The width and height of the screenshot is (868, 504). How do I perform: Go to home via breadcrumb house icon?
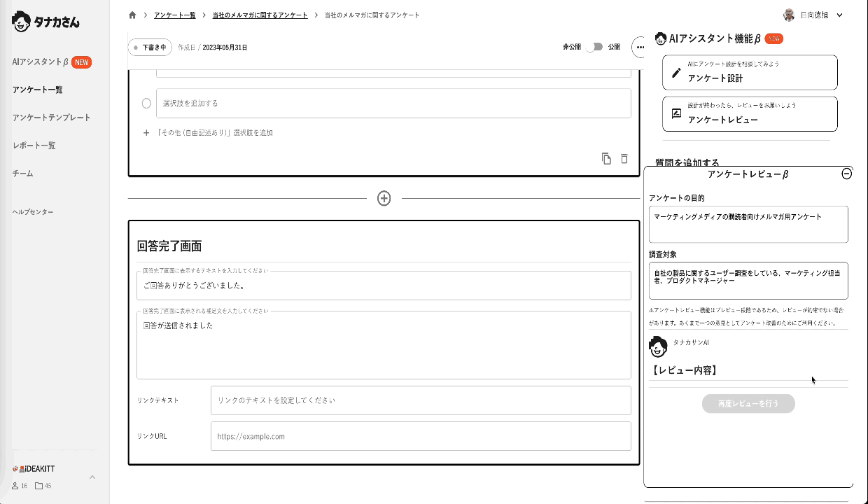pyautogui.click(x=133, y=15)
